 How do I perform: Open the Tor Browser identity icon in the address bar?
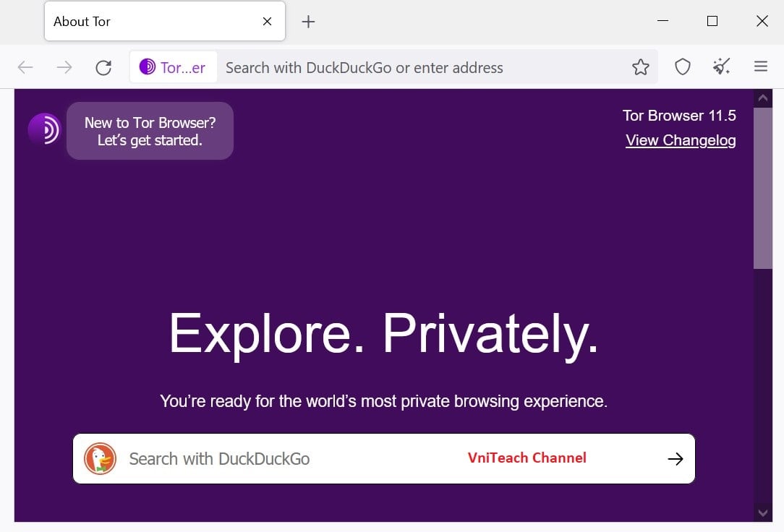173,67
